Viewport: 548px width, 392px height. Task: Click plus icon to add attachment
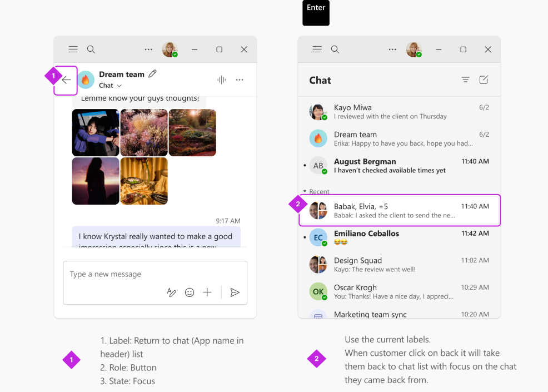pyautogui.click(x=207, y=292)
